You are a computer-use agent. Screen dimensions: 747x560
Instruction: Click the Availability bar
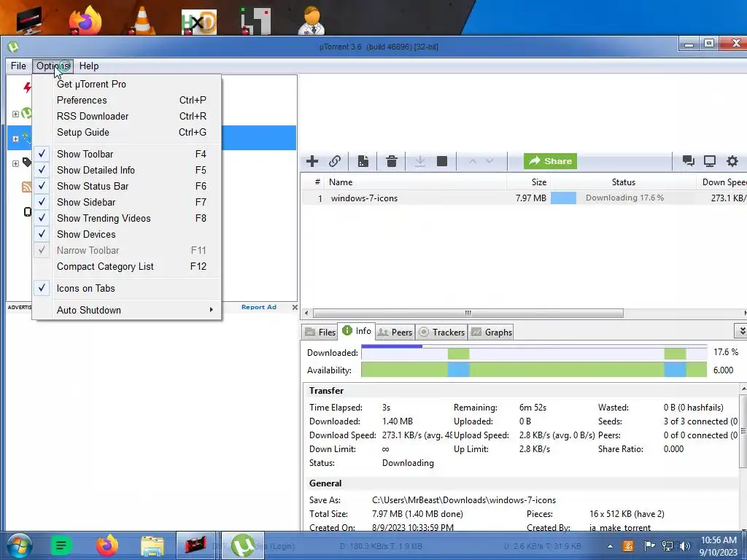tap(534, 370)
